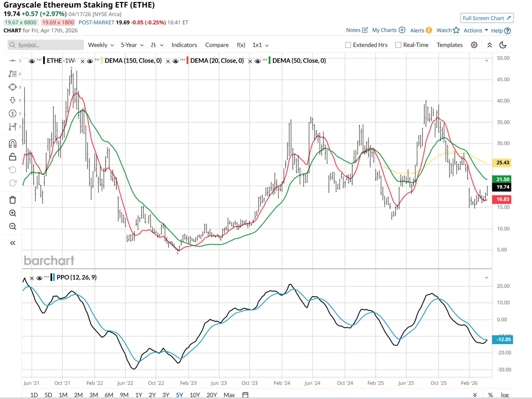Click the zoom in magnifier icon

12,213
